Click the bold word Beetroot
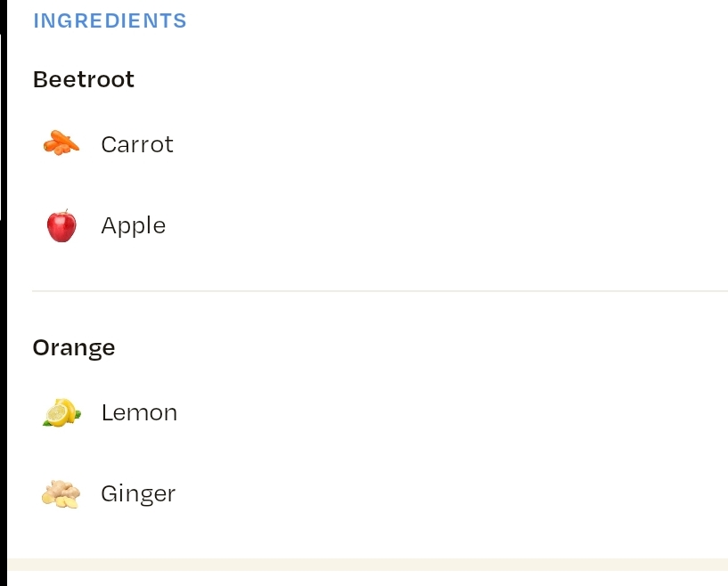 [x=84, y=79]
